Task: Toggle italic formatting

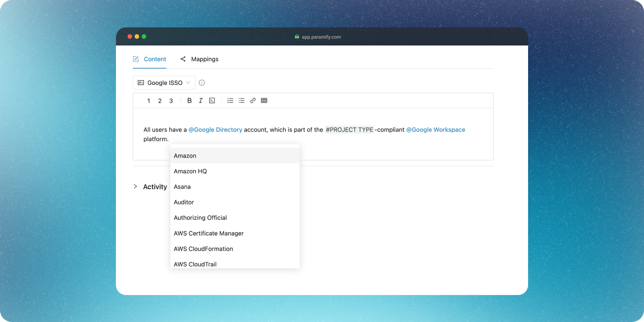Action: [201, 101]
